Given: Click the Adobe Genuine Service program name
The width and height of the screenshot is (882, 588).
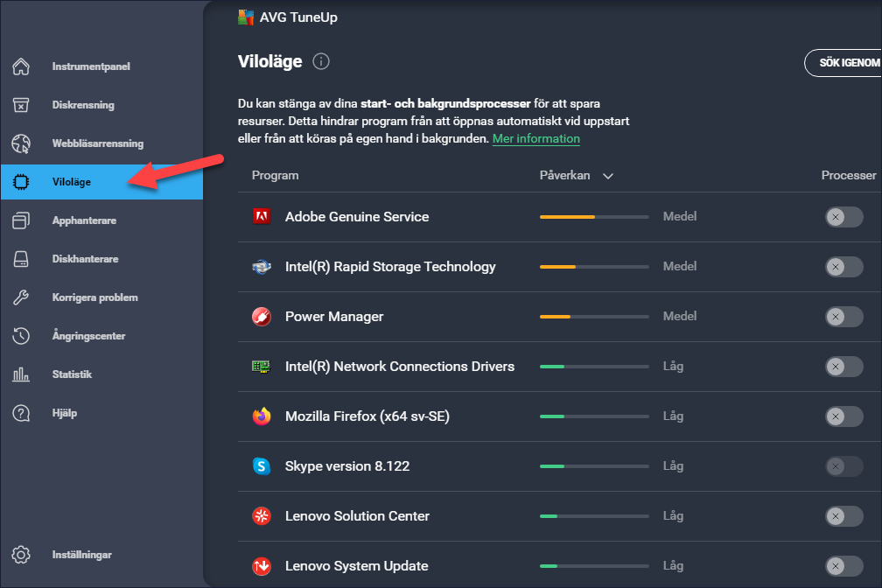Looking at the screenshot, I should [x=357, y=217].
